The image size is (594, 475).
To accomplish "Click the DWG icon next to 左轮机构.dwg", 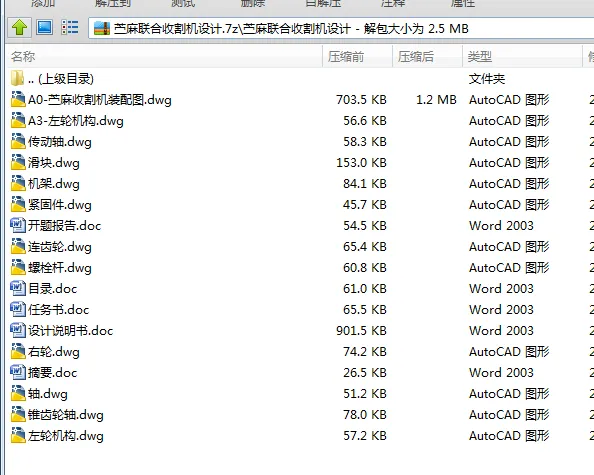I will [x=18, y=435].
